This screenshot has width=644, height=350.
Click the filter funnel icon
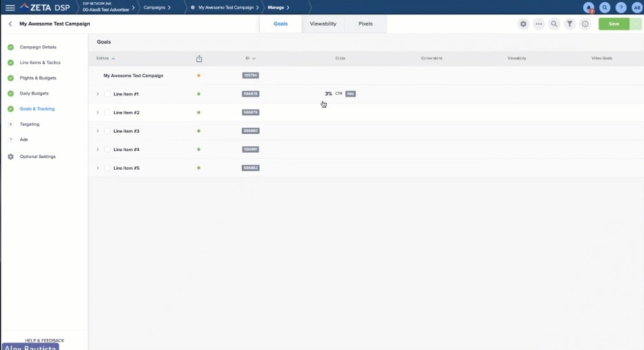tap(569, 24)
